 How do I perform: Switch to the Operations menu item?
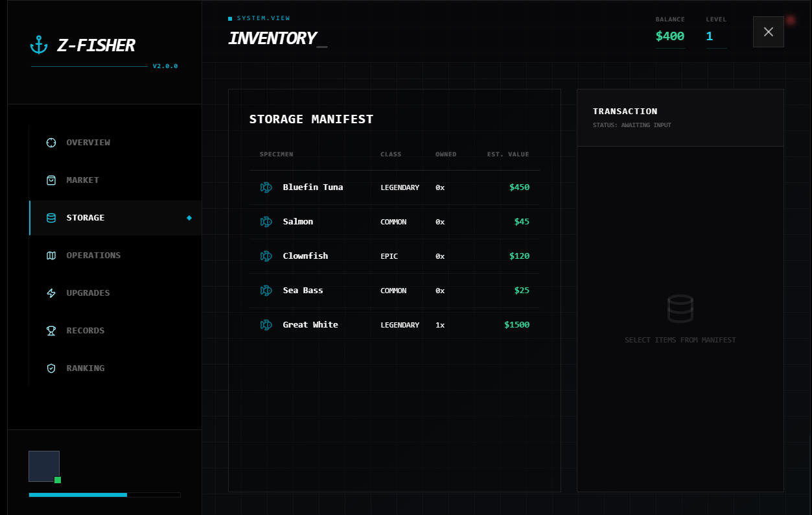pyautogui.click(x=115, y=256)
